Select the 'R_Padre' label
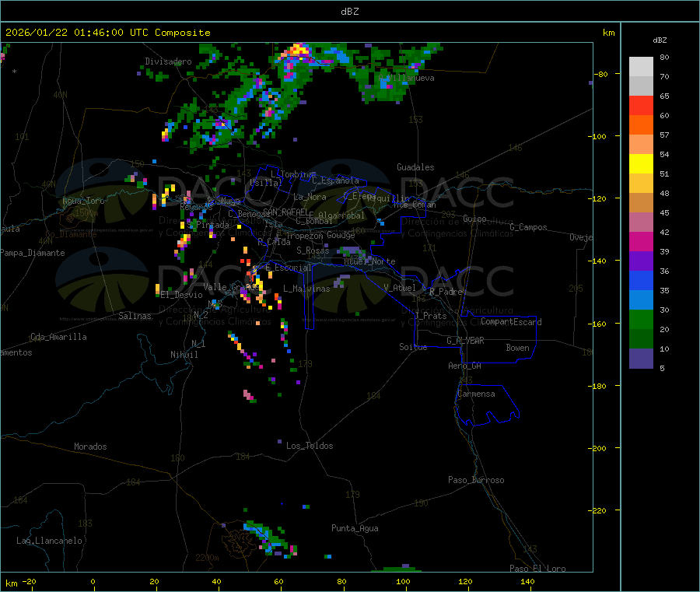The height and width of the screenshot is (592, 700). tap(446, 292)
